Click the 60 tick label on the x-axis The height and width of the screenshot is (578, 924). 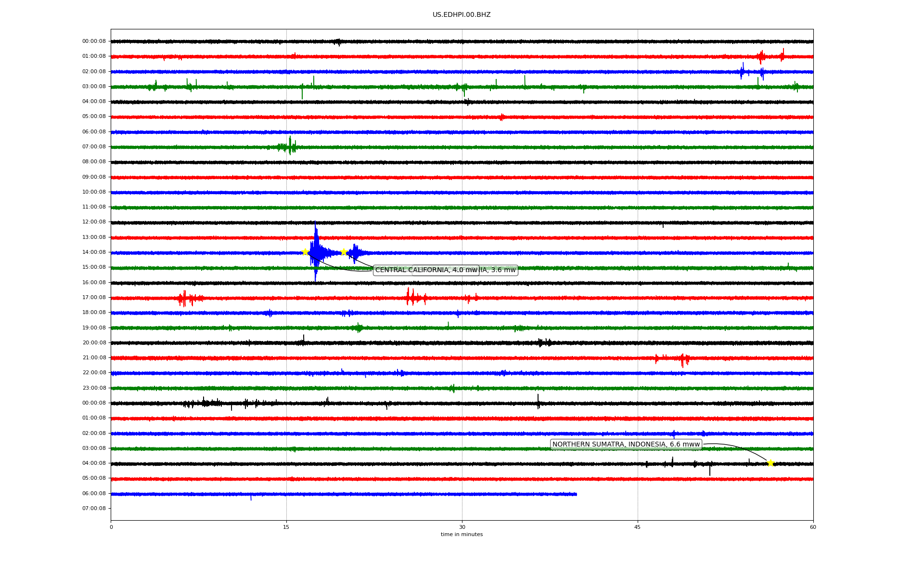tap(813, 527)
